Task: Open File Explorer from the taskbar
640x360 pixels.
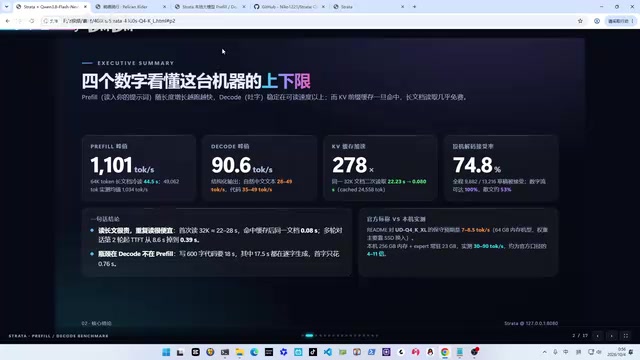Action: click(x=240, y=352)
